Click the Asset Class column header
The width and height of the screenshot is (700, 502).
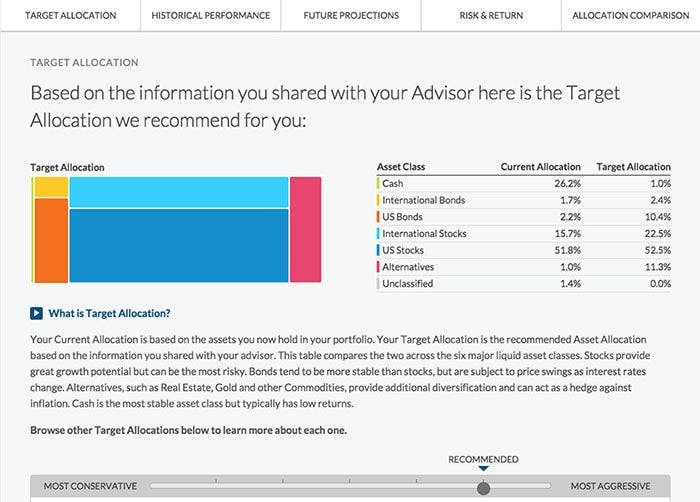(401, 167)
